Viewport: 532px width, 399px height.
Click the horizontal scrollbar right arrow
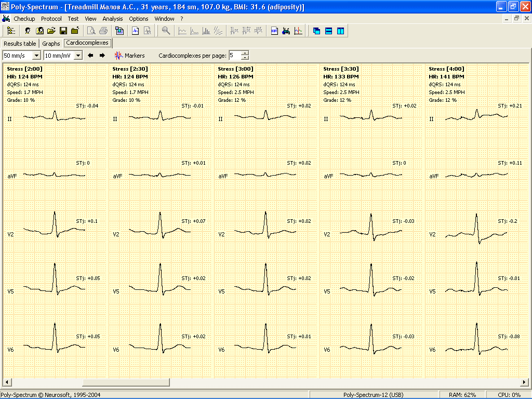[x=525, y=382]
